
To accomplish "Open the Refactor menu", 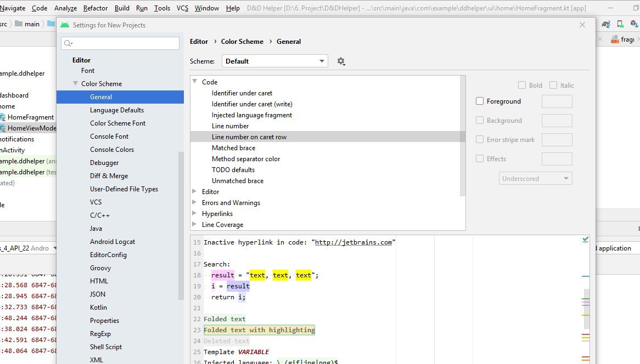I will (x=96, y=8).
